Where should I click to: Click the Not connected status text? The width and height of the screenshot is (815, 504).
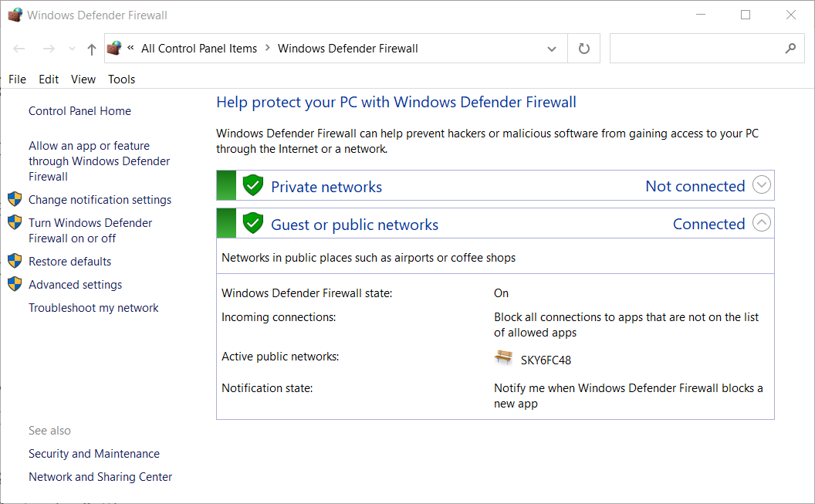695,186
